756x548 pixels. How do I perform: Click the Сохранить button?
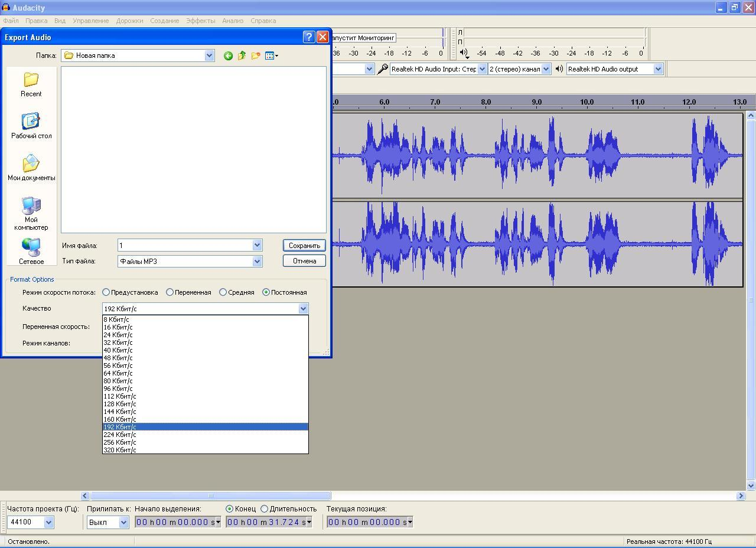coord(304,245)
